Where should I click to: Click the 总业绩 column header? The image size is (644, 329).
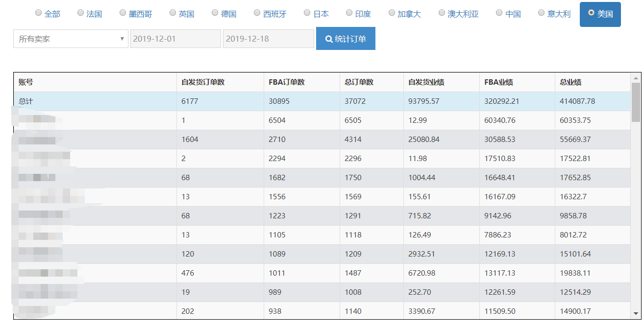point(570,82)
